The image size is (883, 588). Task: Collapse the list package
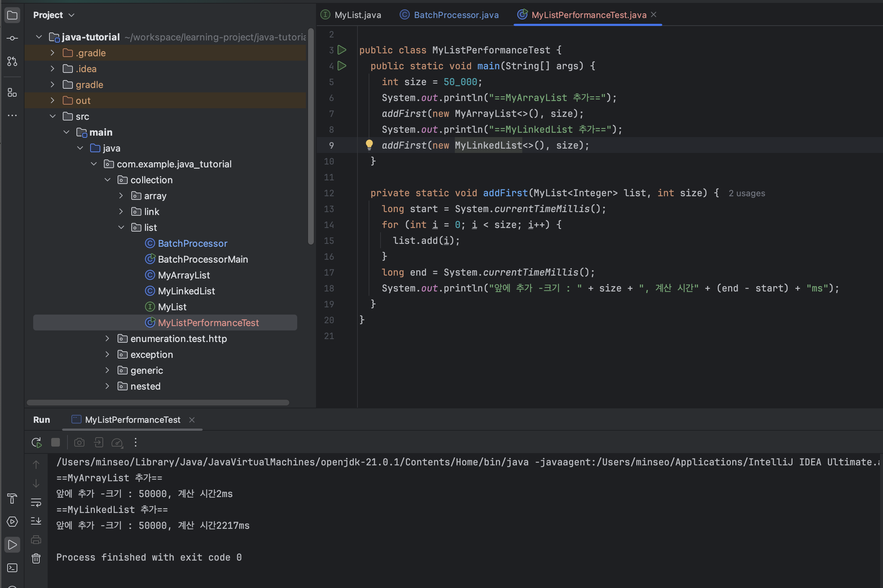pyautogui.click(x=121, y=227)
